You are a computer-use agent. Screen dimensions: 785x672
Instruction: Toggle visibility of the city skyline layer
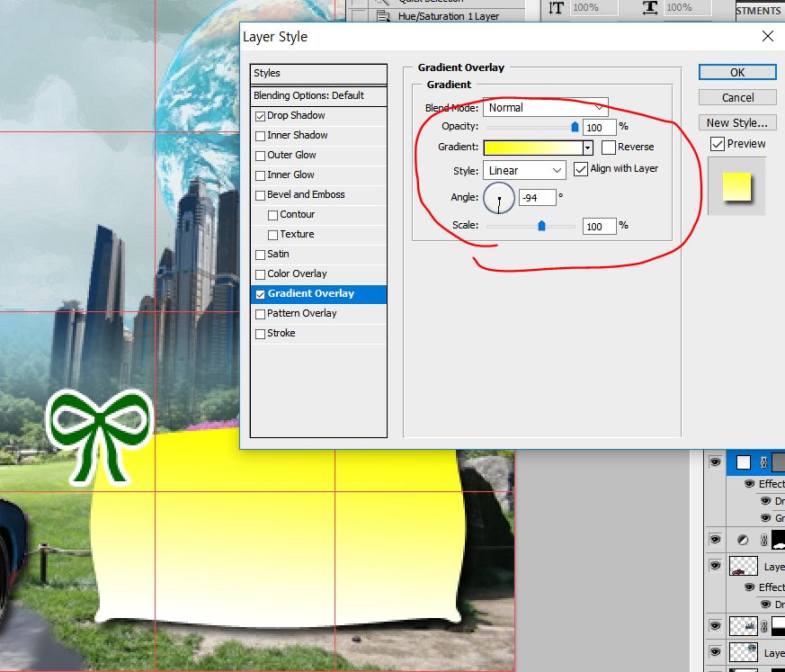pyautogui.click(x=716, y=625)
